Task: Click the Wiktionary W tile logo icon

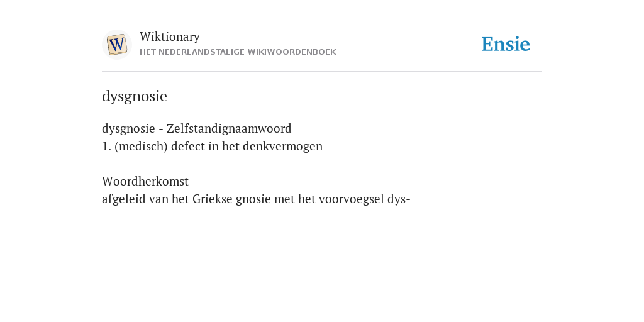Action: 116,45
